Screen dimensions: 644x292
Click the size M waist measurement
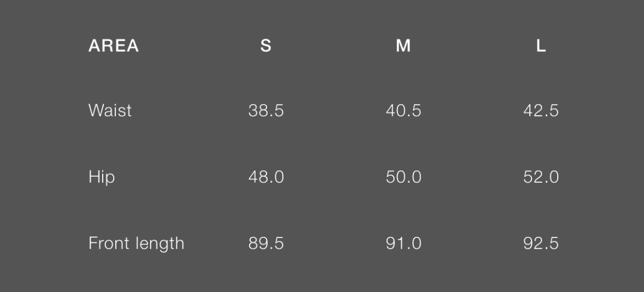coord(404,111)
